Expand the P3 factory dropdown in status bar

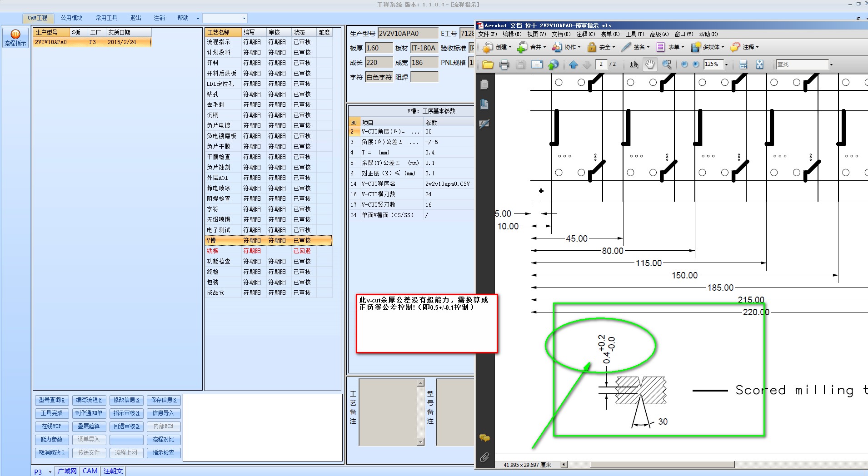50,472
